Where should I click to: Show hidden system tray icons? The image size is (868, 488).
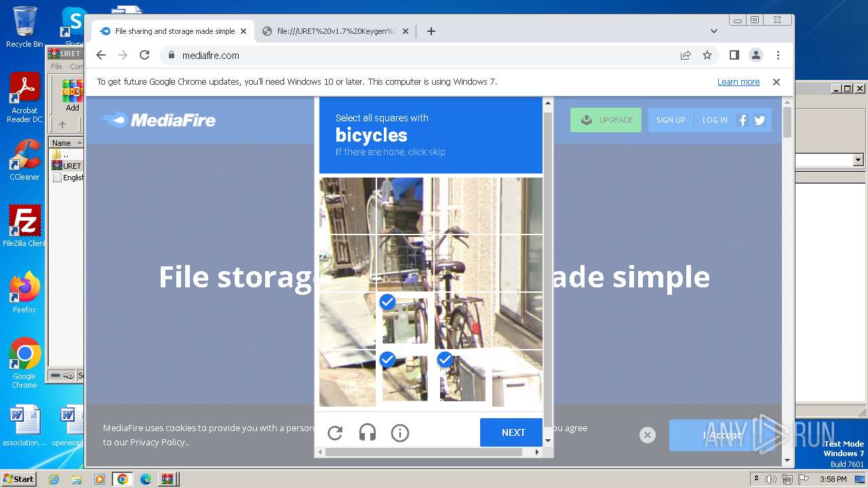click(756, 479)
